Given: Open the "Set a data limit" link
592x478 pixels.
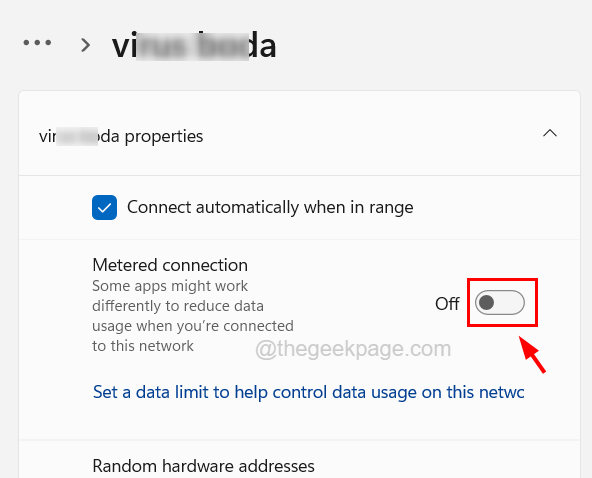Looking at the screenshot, I should [308, 392].
